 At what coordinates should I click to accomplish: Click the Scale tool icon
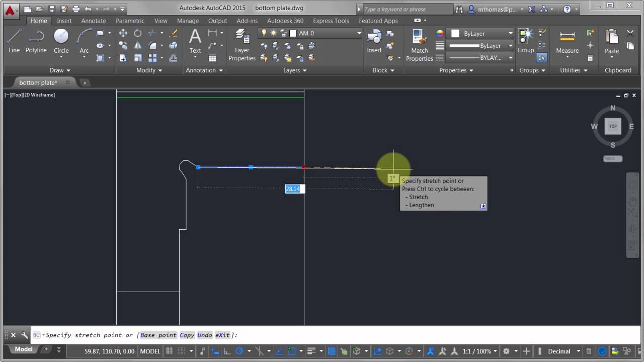[138, 58]
